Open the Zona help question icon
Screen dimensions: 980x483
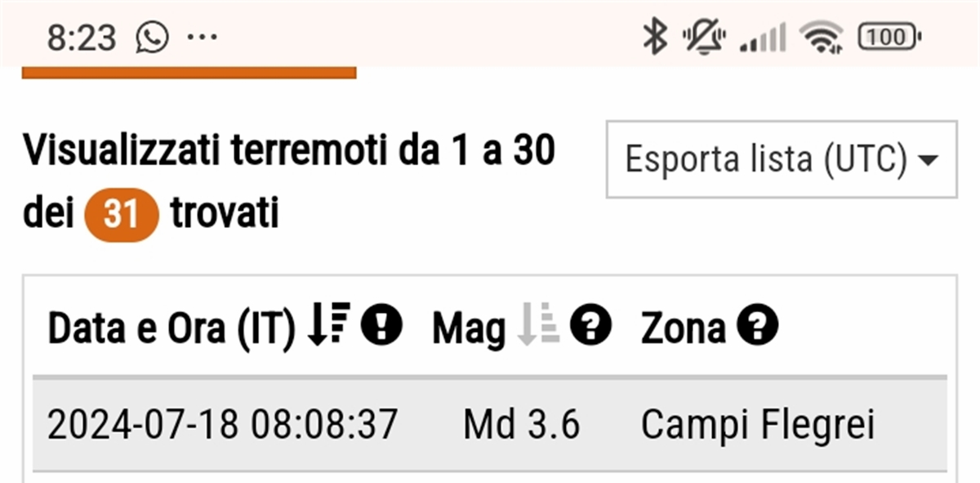click(x=757, y=327)
